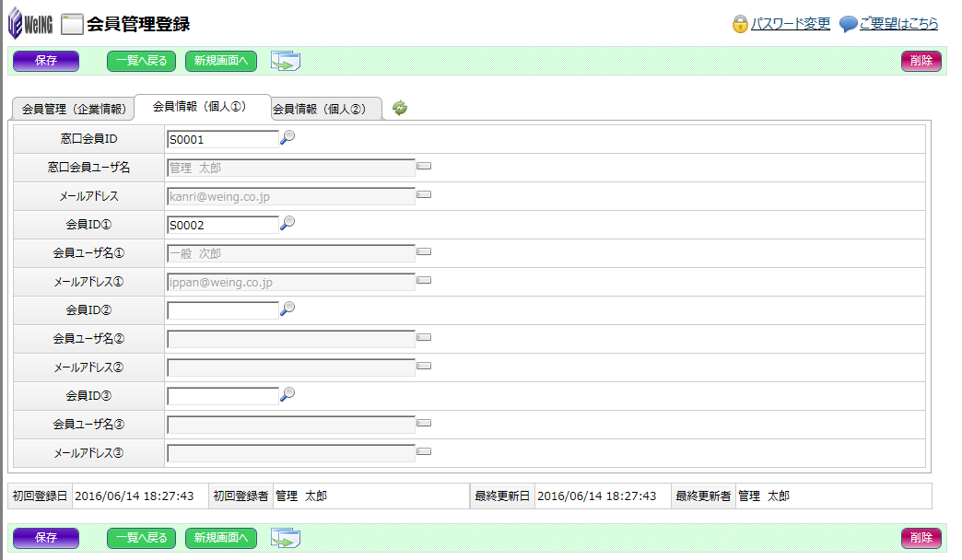This screenshot has height=560, width=962.
Task: Click the small button beside メールアドレス① field
Action: pyautogui.click(x=424, y=280)
